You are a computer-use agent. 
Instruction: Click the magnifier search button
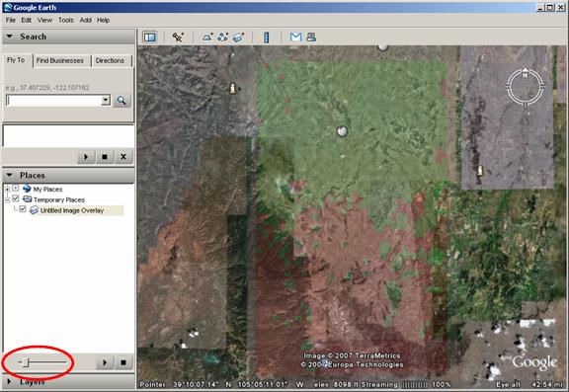[122, 100]
